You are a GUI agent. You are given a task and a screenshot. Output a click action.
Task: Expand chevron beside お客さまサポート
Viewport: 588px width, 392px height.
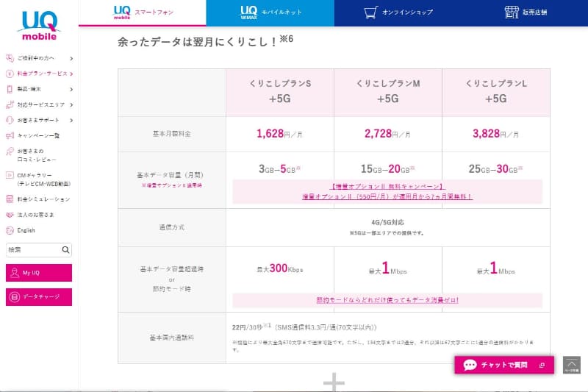point(71,121)
